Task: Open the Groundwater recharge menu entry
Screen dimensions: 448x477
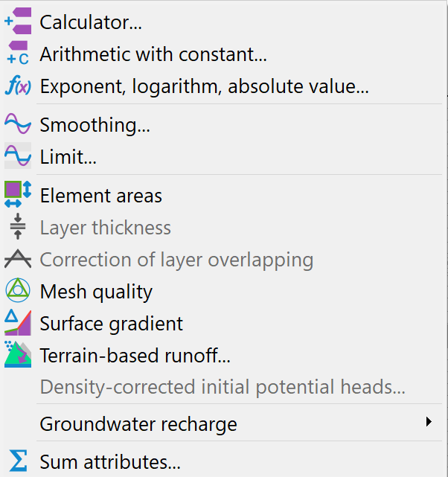Action: (138, 424)
